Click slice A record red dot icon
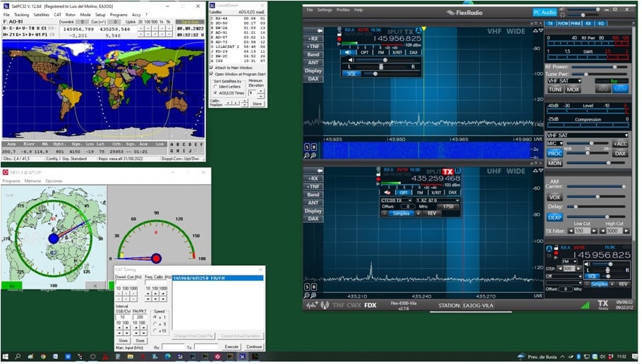 pyautogui.click(x=339, y=39)
